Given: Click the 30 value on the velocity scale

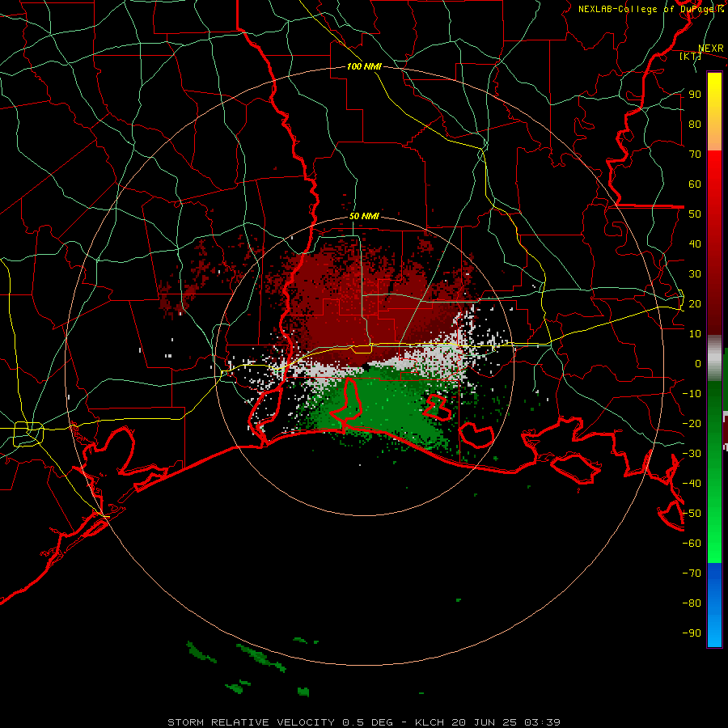Looking at the screenshot, I should (x=695, y=274).
